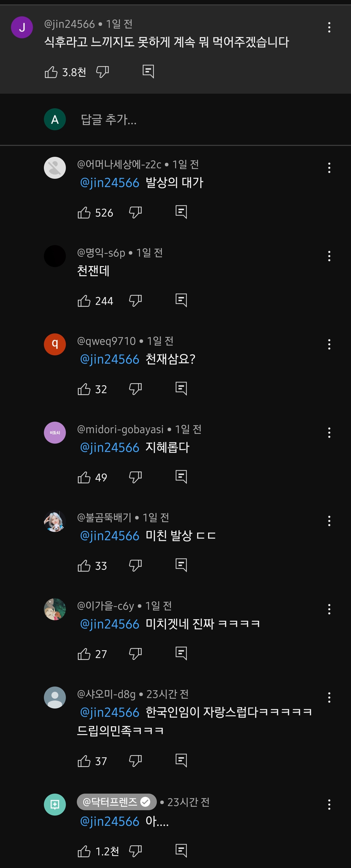The image size is (351, 868).
Task: Like the '한국인임이 자랑스럽다' reply
Action: (x=84, y=761)
